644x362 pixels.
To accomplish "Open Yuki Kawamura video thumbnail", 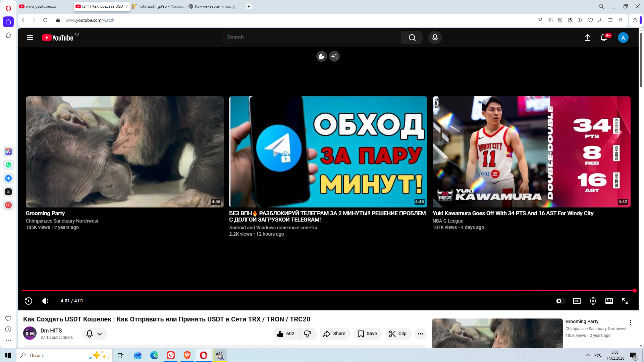I will tap(531, 152).
